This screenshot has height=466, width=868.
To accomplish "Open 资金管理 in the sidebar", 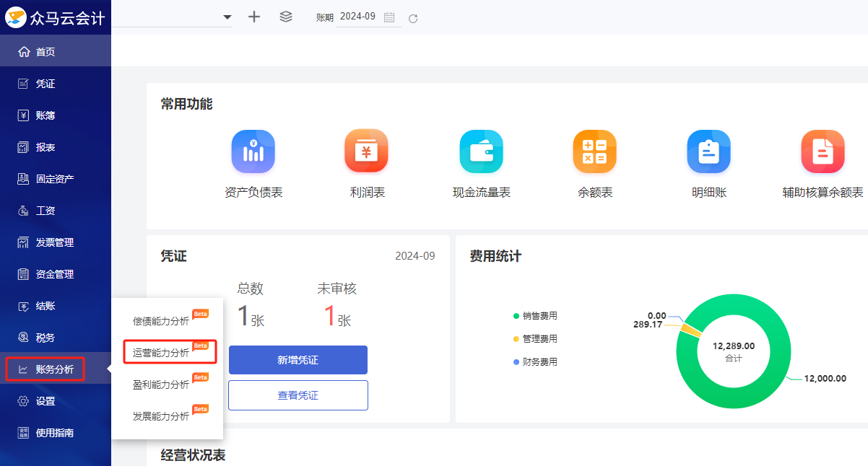I will [x=56, y=274].
